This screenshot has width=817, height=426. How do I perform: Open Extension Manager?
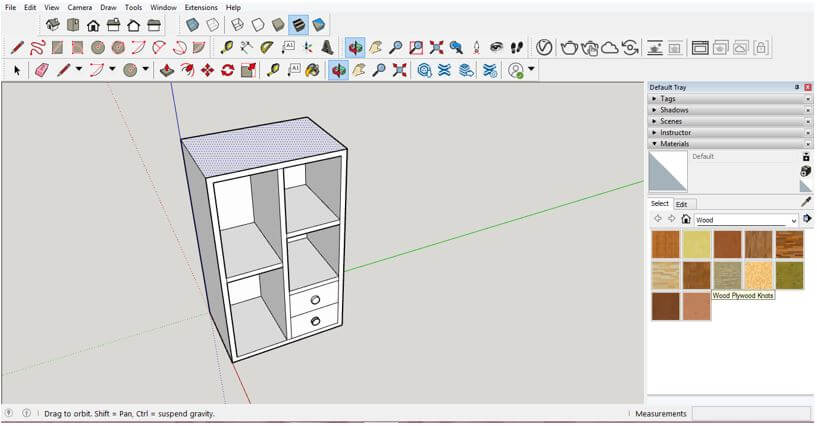pos(490,70)
